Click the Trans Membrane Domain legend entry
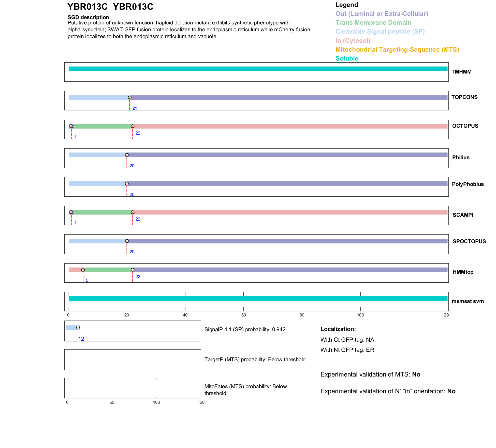 pyautogui.click(x=373, y=23)
